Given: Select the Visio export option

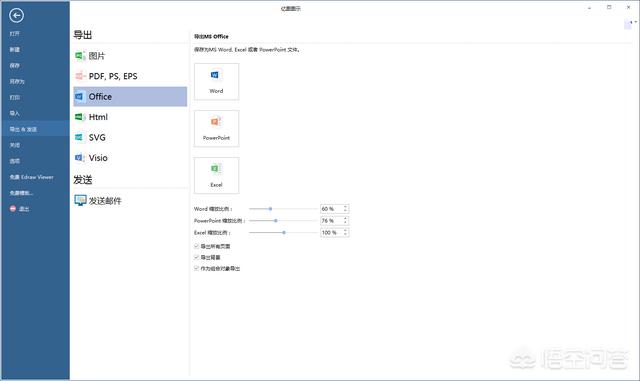Looking at the screenshot, I should click(x=130, y=158).
